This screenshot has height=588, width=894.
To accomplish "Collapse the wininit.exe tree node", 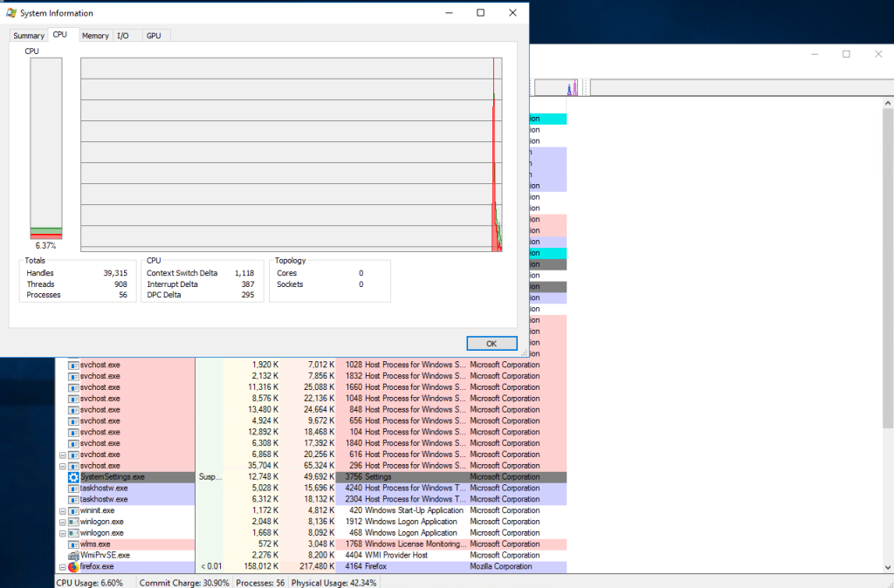I will [62, 510].
